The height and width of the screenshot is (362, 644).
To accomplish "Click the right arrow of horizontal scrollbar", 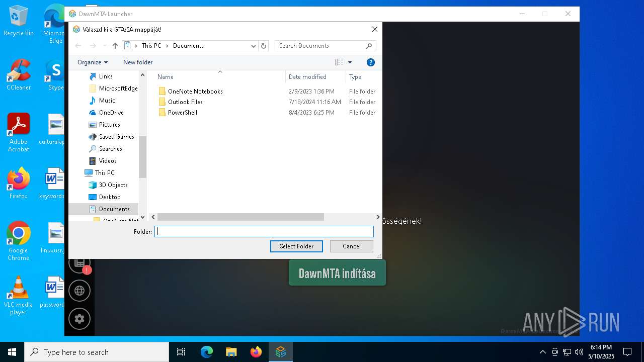I will (x=378, y=217).
